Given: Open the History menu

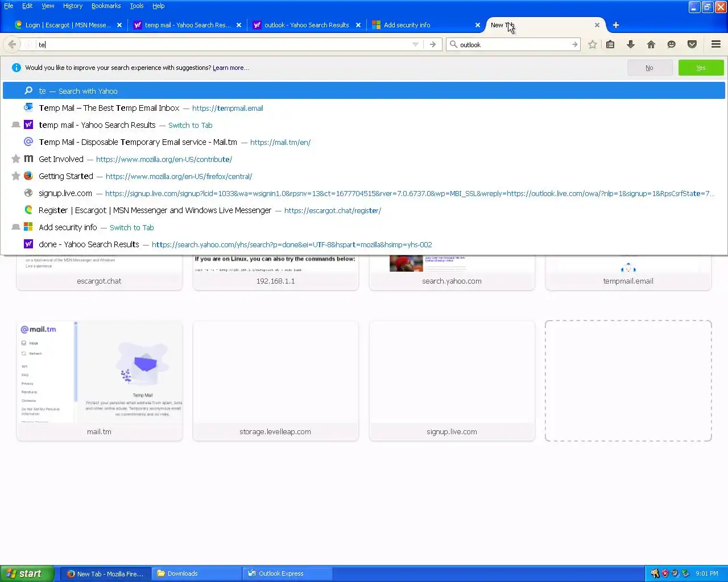Looking at the screenshot, I should [x=73, y=6].
